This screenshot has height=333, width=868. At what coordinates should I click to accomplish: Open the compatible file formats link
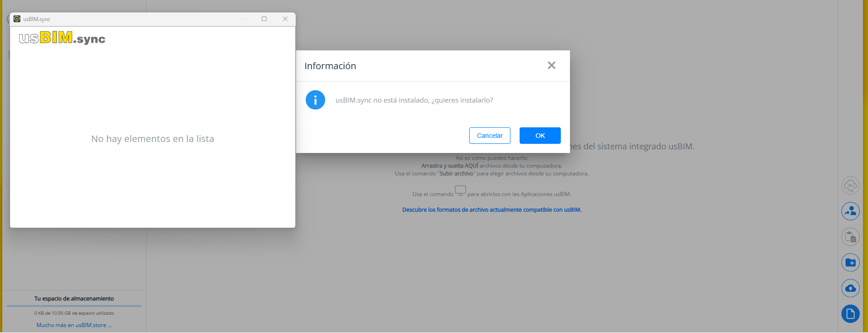[x=492, y=210]
